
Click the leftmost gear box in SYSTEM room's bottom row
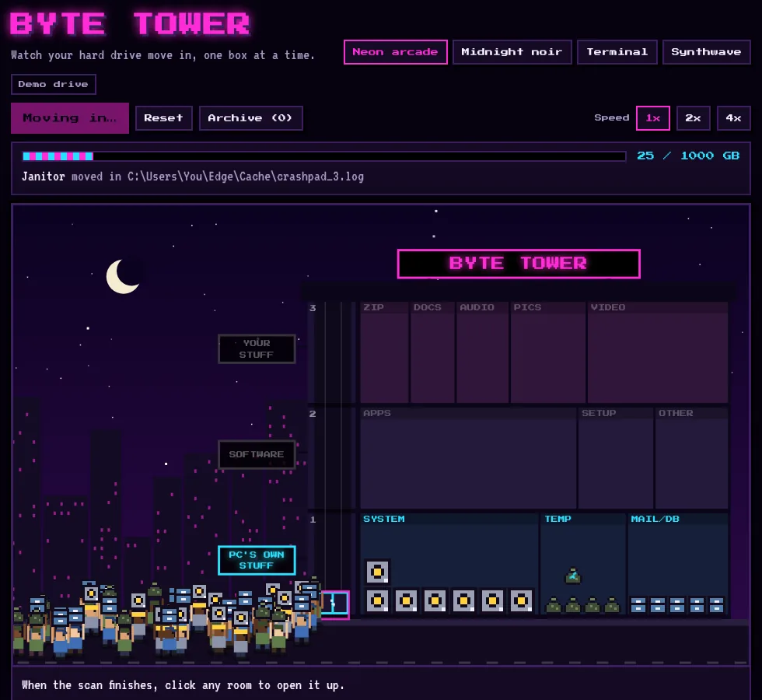click(x=377, y=600)
